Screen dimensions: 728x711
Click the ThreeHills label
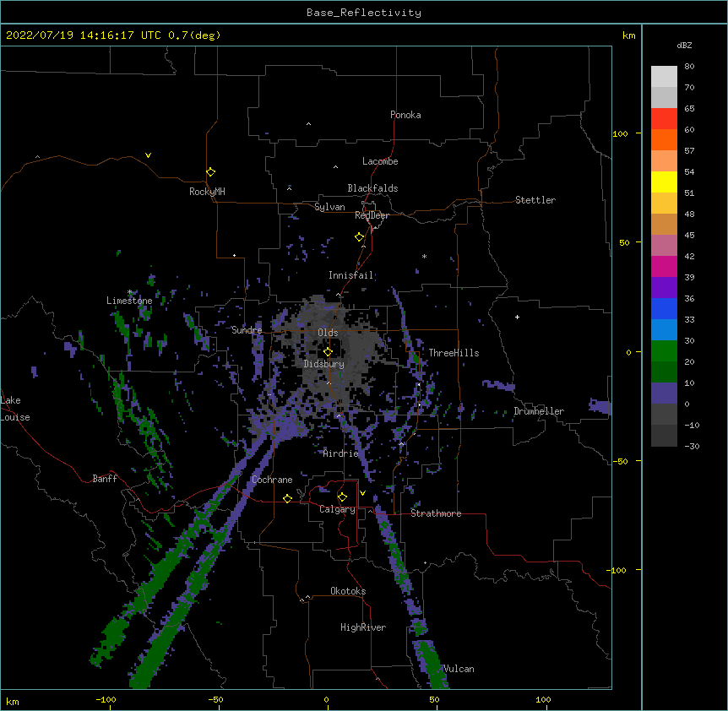tap(454, 353)
